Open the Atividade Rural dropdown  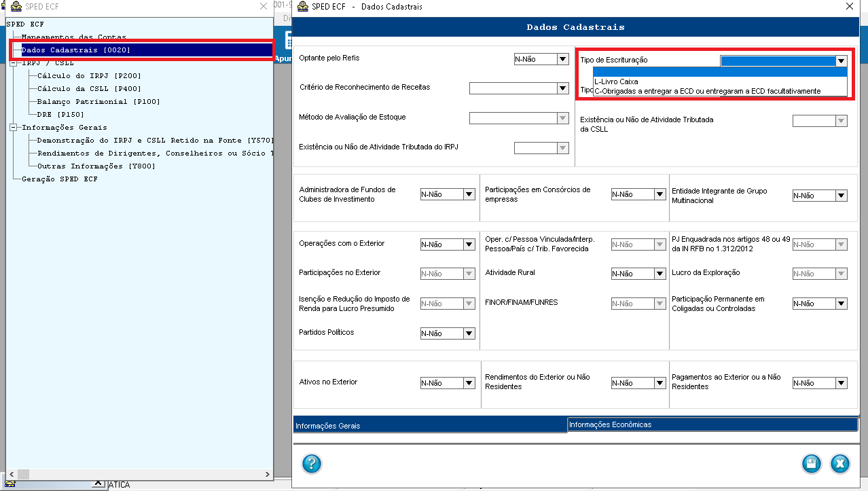(659, 274)
